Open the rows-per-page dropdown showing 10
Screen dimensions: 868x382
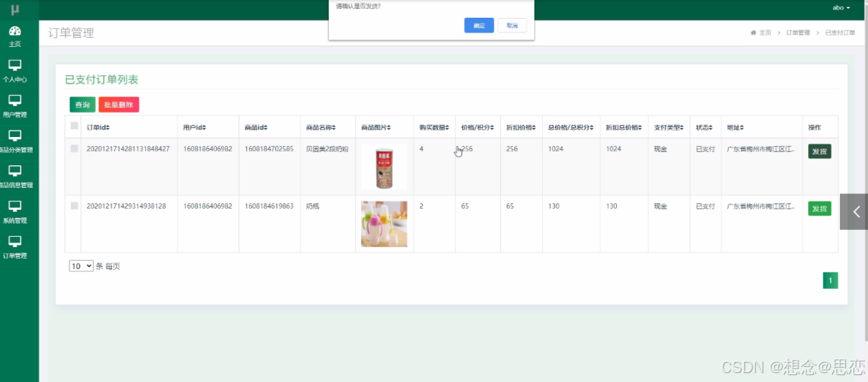pyautogui.click(x=81, y=266)
